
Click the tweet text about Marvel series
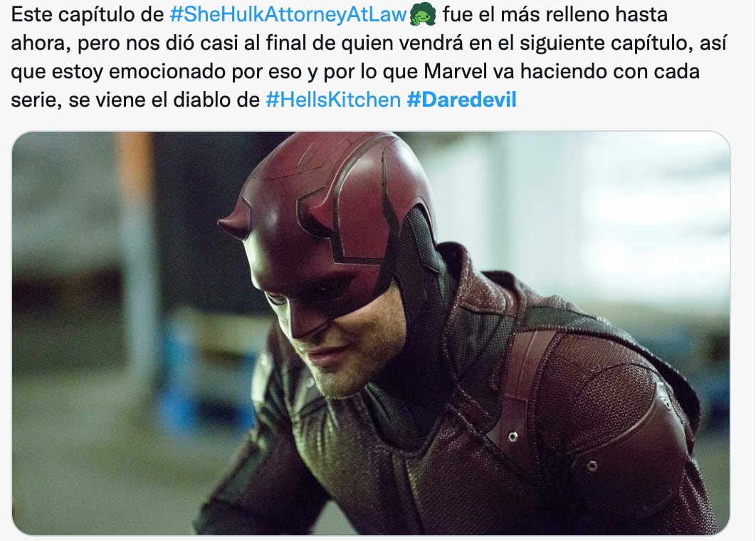pyautogui.click(x=369, y=58)
